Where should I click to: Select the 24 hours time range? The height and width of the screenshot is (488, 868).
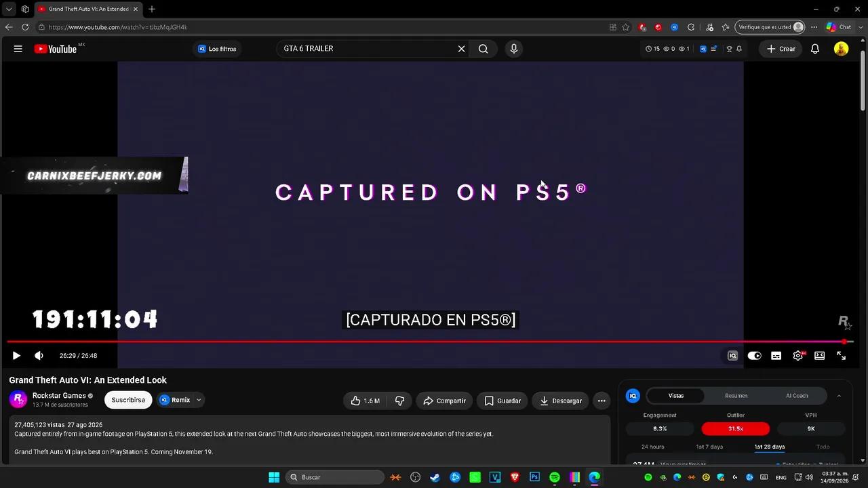tap(653, 447)
